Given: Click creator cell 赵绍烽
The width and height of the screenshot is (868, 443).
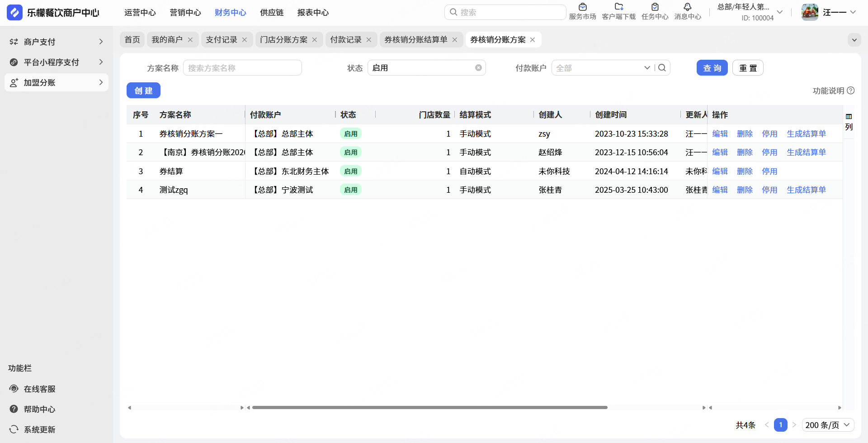Looking at the screenshot, I should coord(550,152).
